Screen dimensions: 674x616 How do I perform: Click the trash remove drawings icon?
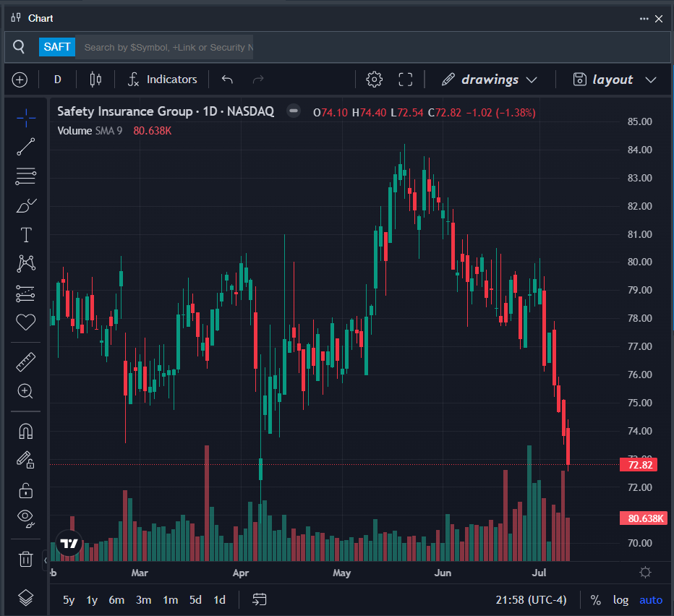(x=26, y=558)
